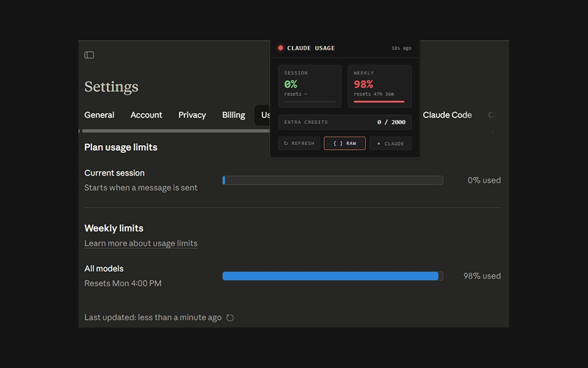
Task: Toggle the sidebar panel icon
Action: coord(89,55)
